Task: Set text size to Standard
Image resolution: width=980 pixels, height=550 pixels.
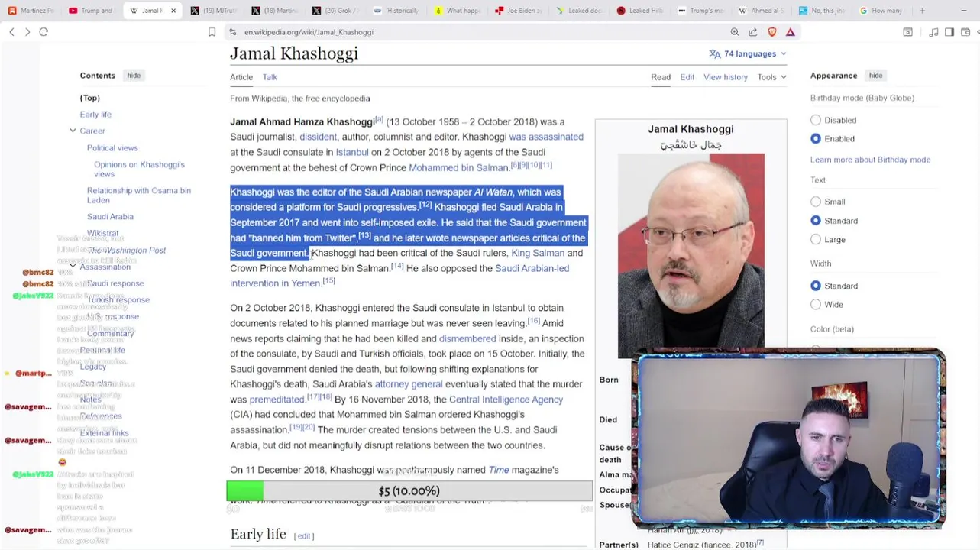Action: click(816, 220)
